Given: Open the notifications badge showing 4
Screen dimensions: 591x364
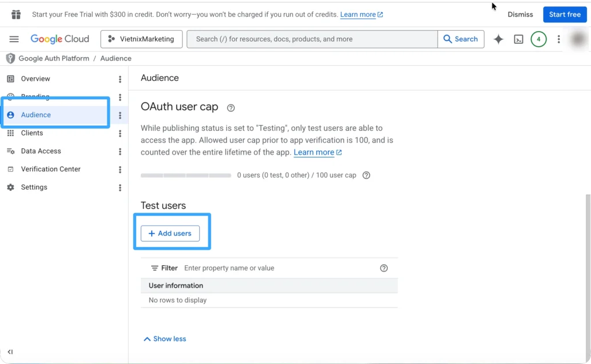Looking at the screenshot, I should coord(538,39).
